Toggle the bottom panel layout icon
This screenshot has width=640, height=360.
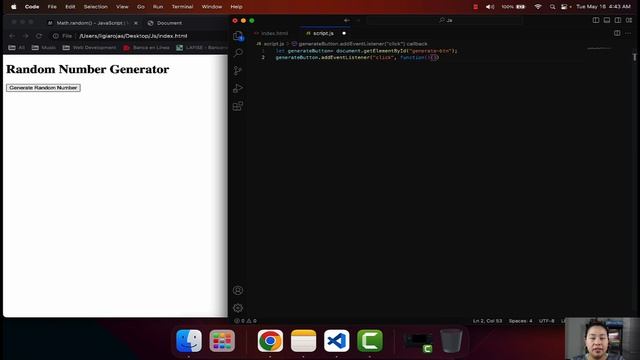[x=607, y=20]
